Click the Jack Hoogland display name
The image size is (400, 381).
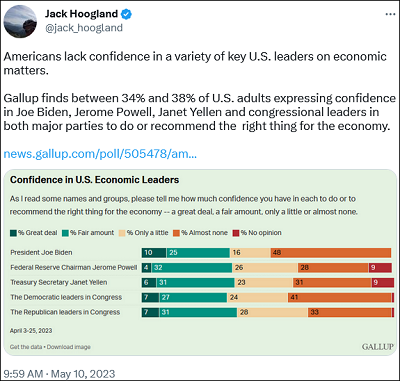tap(81, 14)
